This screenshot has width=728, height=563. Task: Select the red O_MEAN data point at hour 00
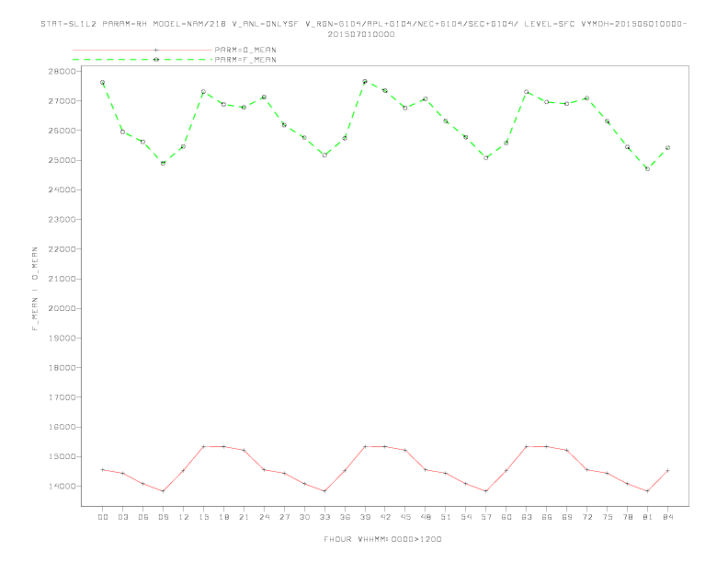click(103, 470)
